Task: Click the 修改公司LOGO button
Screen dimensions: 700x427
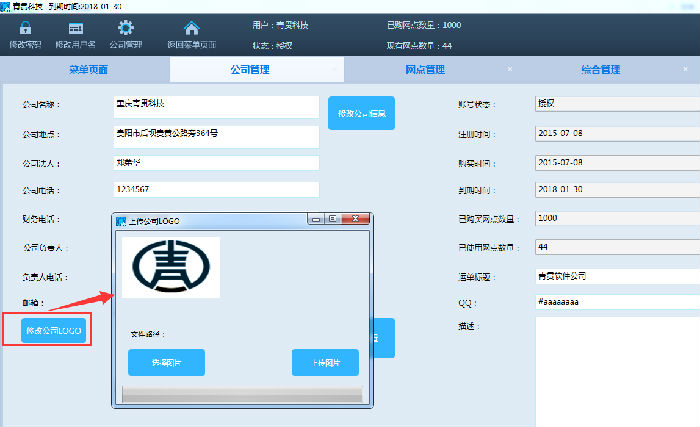Action: (x=54, y=330)
